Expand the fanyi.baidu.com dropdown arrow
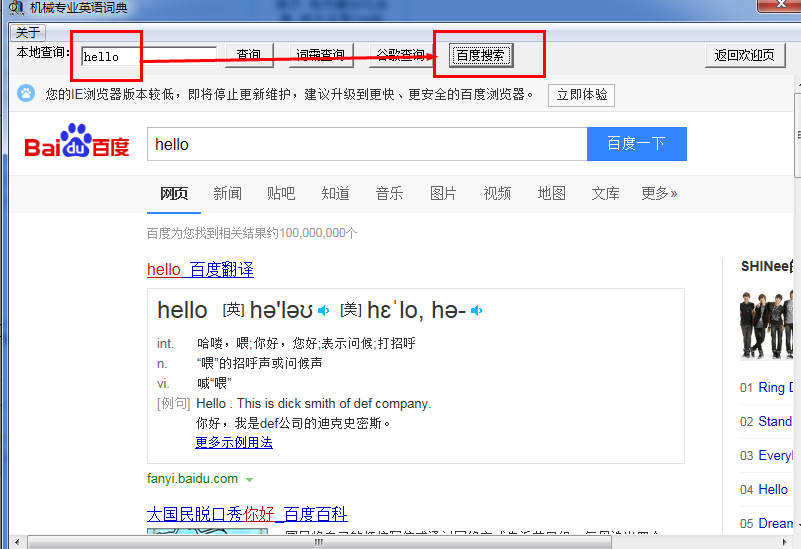The width and height of the screenshot is (801, 549). tap(249, 480)
